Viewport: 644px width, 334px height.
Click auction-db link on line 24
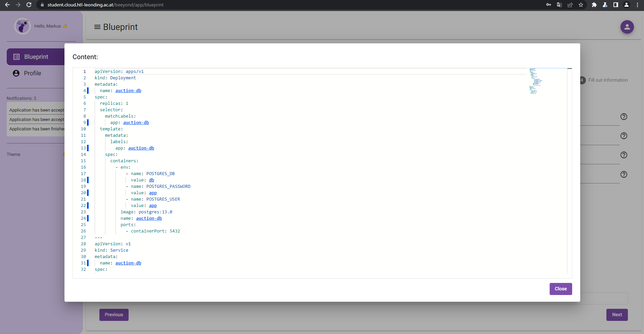click(149, 218)
